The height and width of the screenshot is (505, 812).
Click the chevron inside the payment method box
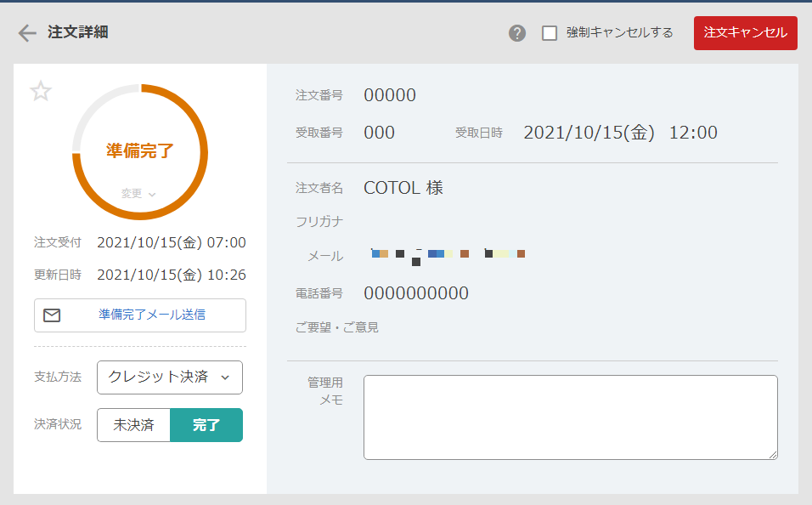225,377
